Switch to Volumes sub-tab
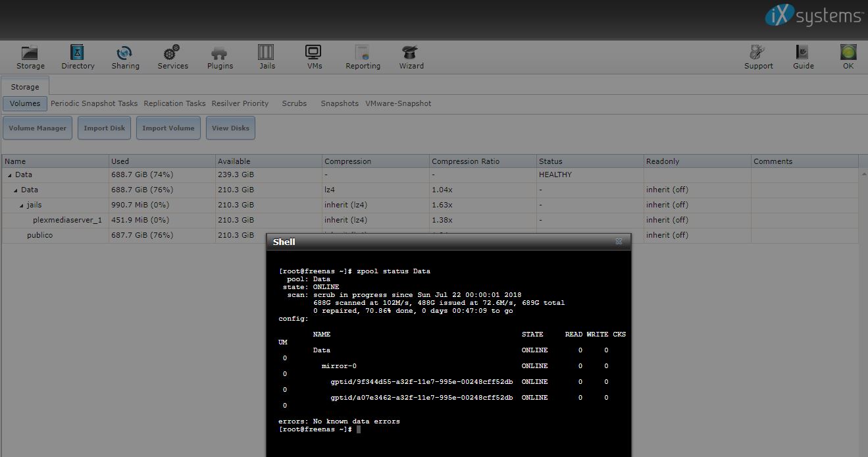This screenshot has width=868, height=457. [25, 103]
